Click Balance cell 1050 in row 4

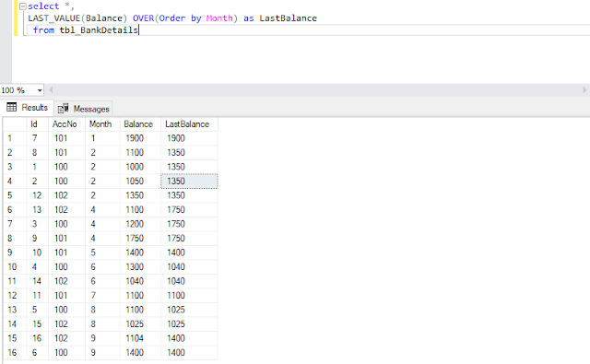(x=140, y=182)
